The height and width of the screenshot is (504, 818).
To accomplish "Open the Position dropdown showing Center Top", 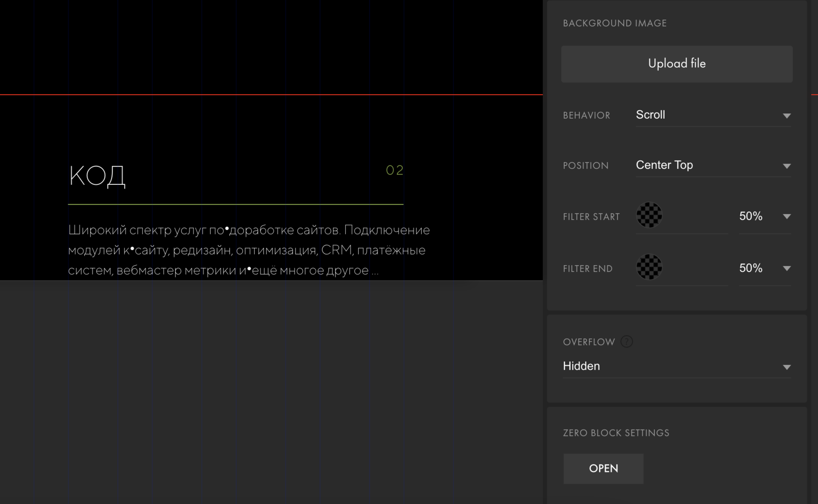I will tap(713, 165).
